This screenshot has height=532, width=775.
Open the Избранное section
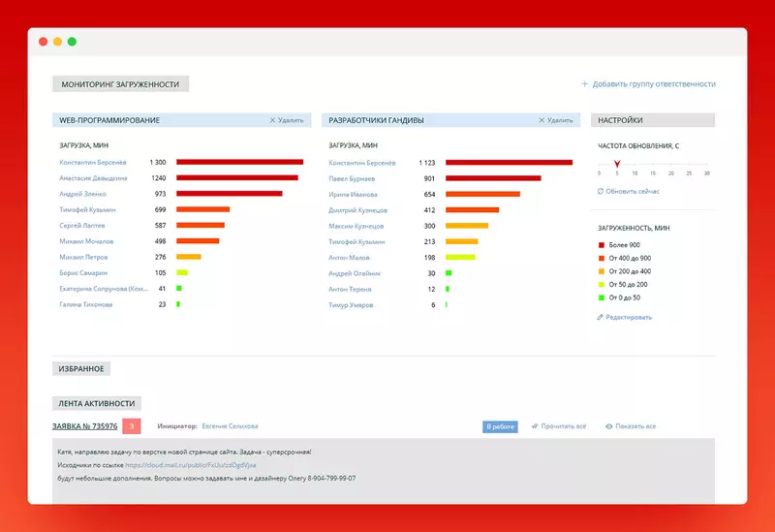81,368
